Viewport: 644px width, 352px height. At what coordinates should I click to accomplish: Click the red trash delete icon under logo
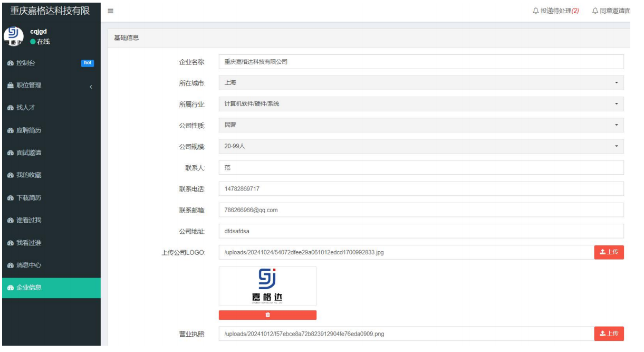pos(267,315)
